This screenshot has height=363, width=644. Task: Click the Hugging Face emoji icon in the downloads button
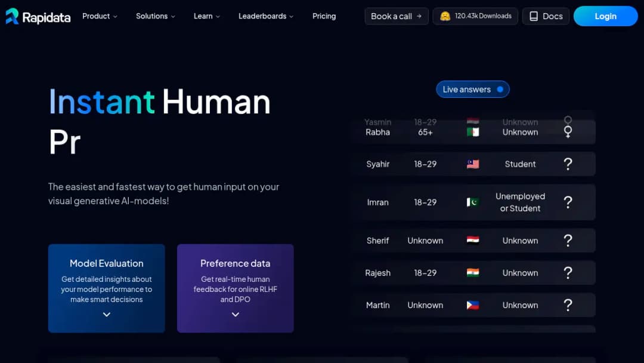point(445,16)
